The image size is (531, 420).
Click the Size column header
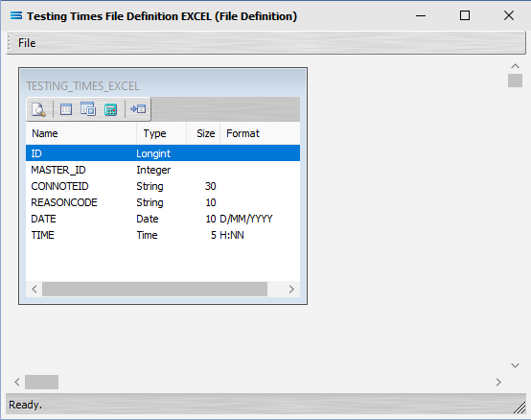[203, 133]
